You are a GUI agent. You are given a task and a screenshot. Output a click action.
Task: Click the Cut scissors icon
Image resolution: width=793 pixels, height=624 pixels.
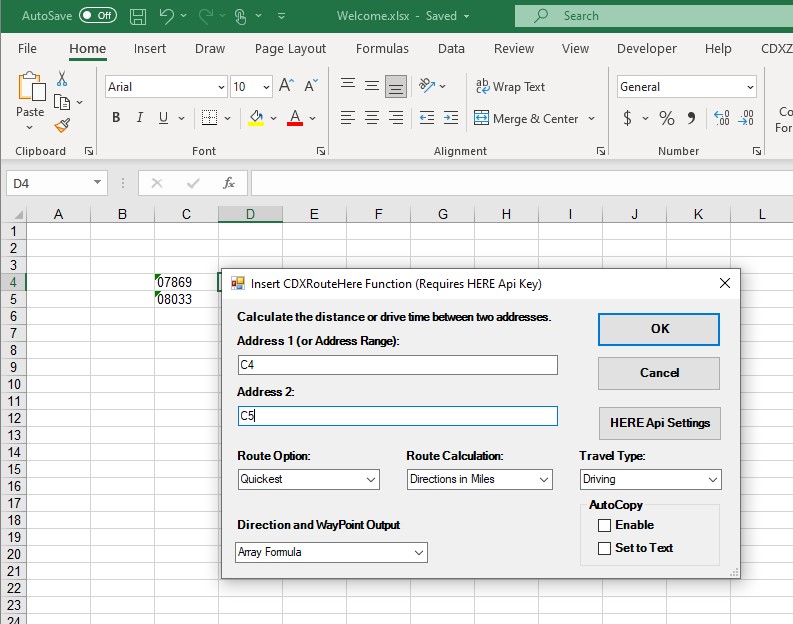pos(62,78)
